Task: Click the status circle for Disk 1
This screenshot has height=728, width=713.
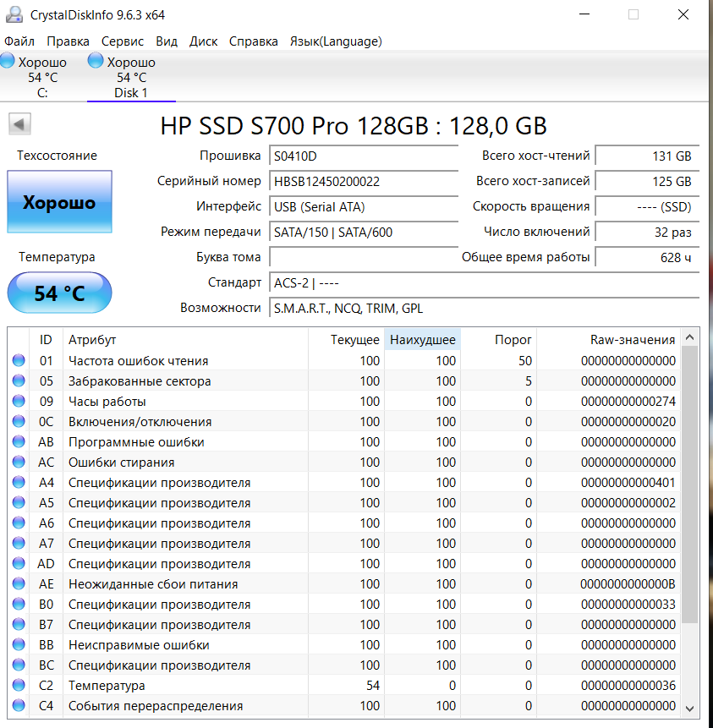Action: 96,60
